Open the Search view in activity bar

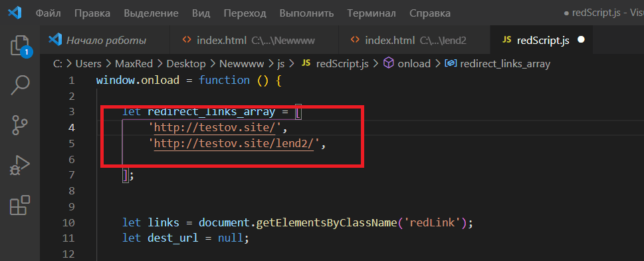20,85
